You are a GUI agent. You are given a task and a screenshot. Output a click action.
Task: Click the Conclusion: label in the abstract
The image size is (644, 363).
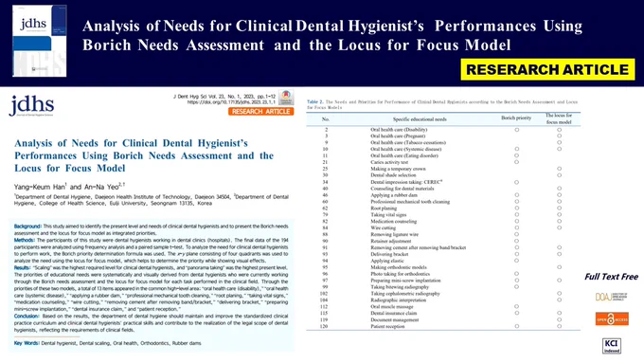[x=27, y=317]
